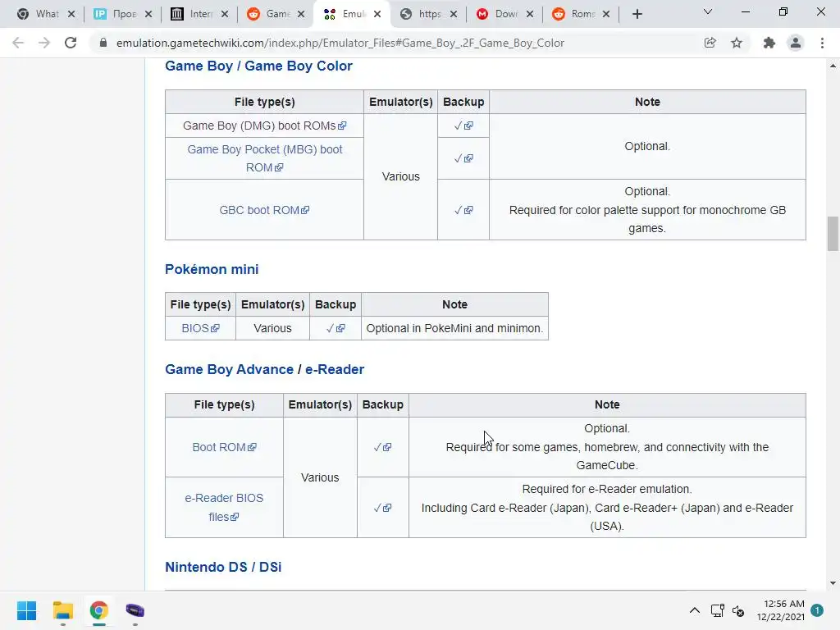
Task: Click 'Game Boy / Game Boy Color' heading
Action: [x=258, y=66]
